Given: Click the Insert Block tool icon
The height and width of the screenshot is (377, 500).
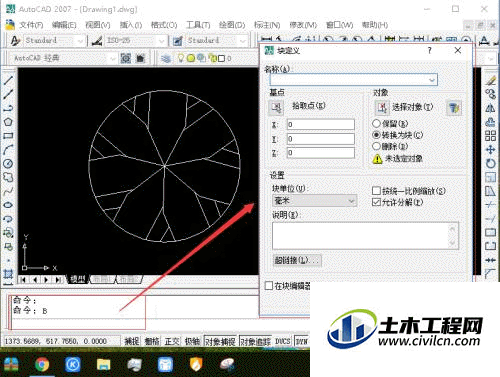Looking at the screenshot, I should [8, 233].
